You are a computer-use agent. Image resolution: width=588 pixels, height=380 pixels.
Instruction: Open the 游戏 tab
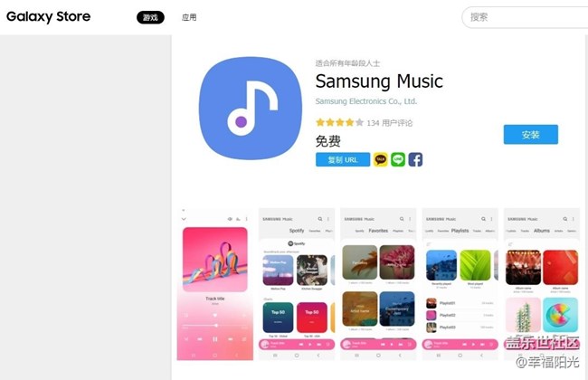(x=150, y=17)
